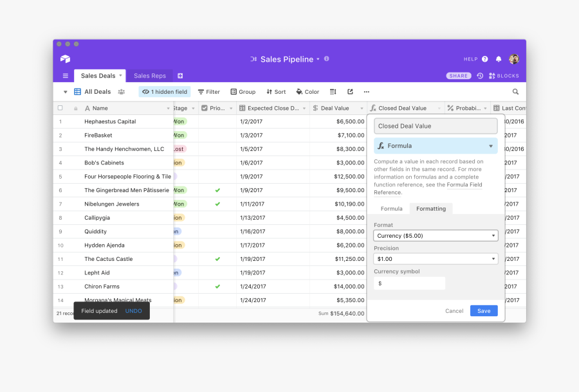The width and height of the screenshot is (579, 392).
Task: Toggle priority checkmark for Chiron Farms
Action: tap(217, 287)
